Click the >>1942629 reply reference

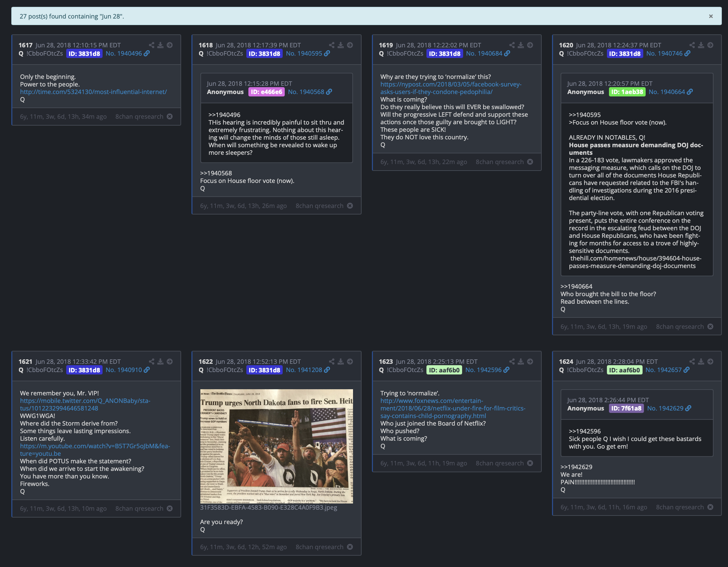click(576, 467)
